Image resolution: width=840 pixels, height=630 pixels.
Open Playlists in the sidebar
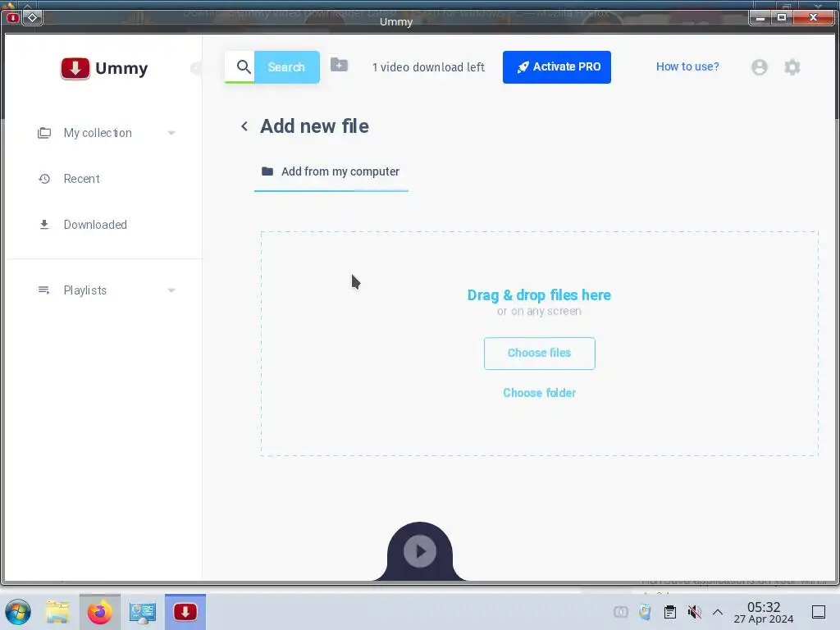[x=84, y=290]
